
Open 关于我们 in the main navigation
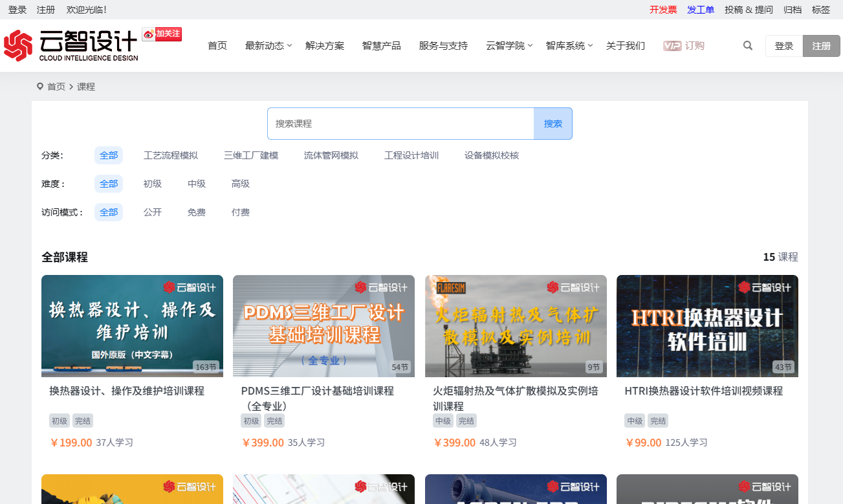click(626, 46)
